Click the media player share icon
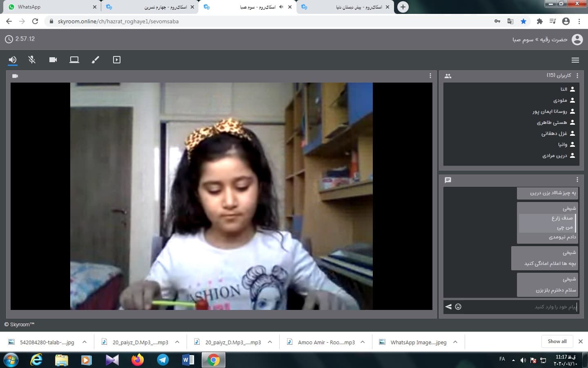Viewport: 588px width, 368px height. tap(117, 60)
